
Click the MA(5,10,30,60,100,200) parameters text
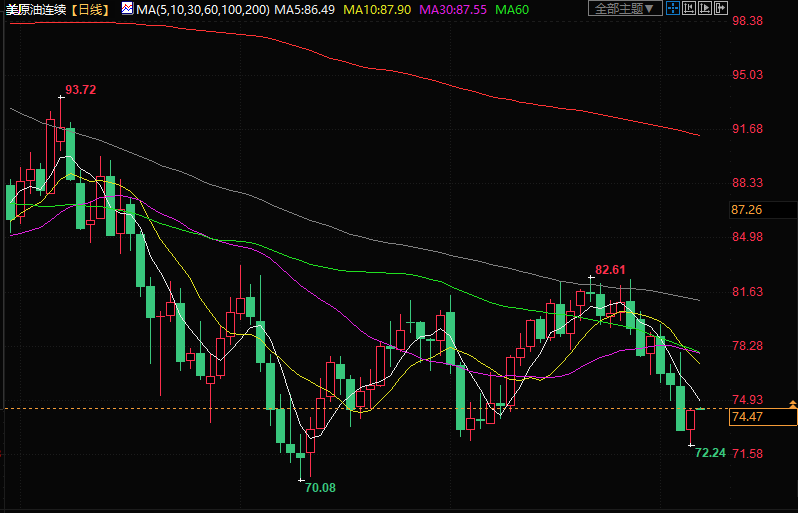(204, 8)
